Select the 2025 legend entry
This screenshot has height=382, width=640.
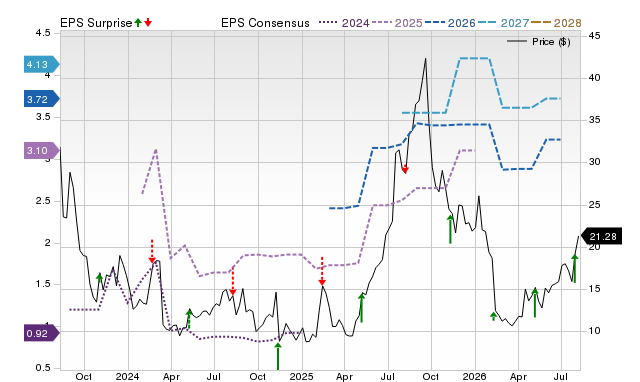pos(397,23)
